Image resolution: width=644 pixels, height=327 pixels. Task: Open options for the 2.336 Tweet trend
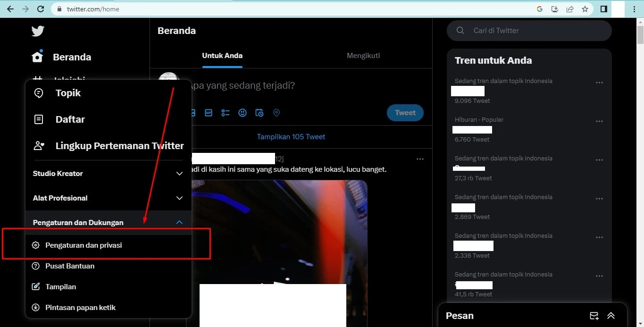(x=599, y=237)
